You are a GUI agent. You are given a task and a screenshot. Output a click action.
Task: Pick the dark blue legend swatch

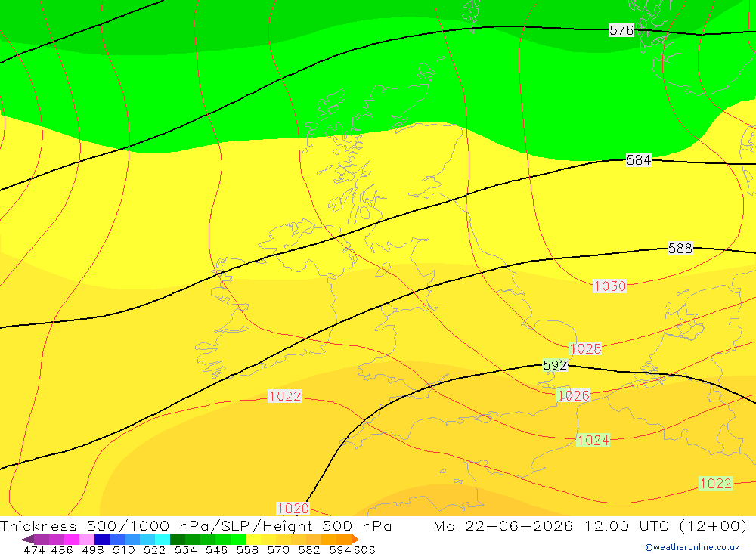pos(102,539)
